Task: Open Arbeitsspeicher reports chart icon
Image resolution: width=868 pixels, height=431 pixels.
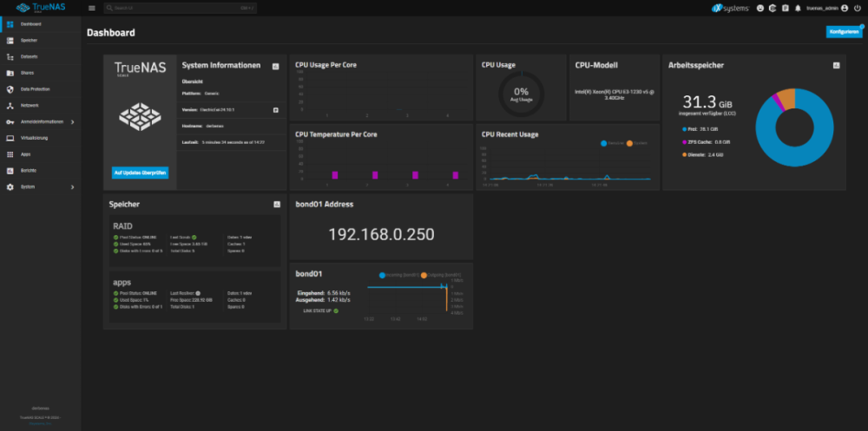Action: coord(836,65)
